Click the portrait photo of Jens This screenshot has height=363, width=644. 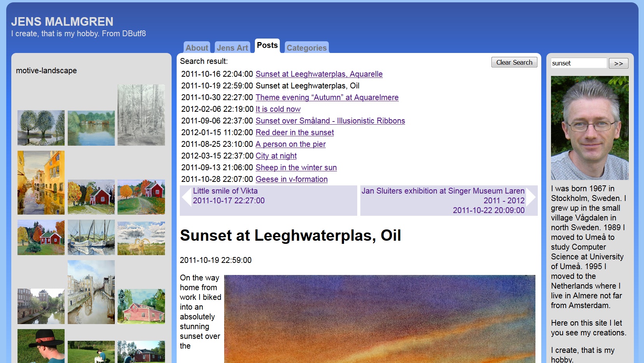tap(590, 128)
